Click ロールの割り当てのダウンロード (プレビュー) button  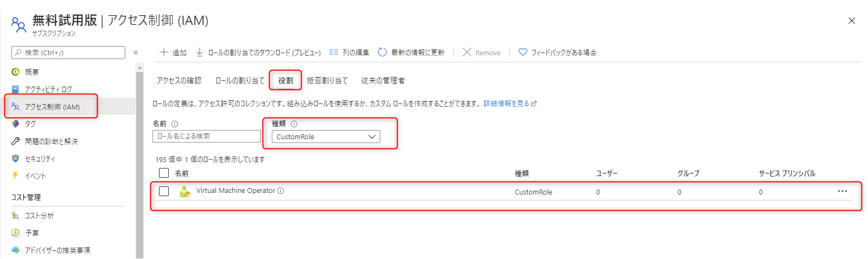(258, 53)
